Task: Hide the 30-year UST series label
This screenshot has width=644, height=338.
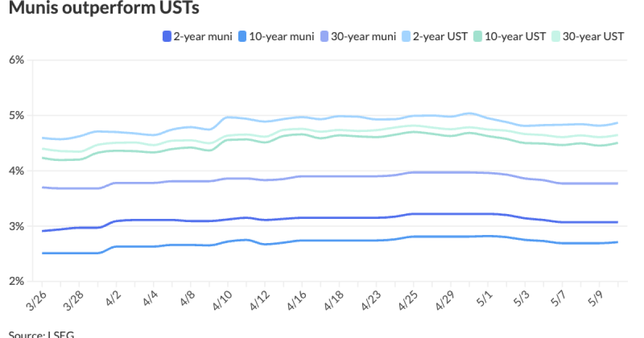Action: (x=593, y=36)
